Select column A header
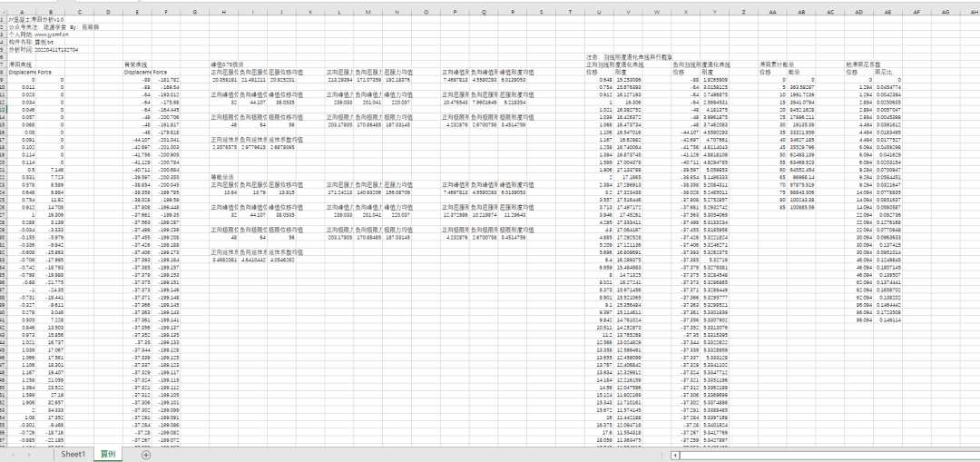The height and width of the screenshot is (462, 980). (22, 12)
